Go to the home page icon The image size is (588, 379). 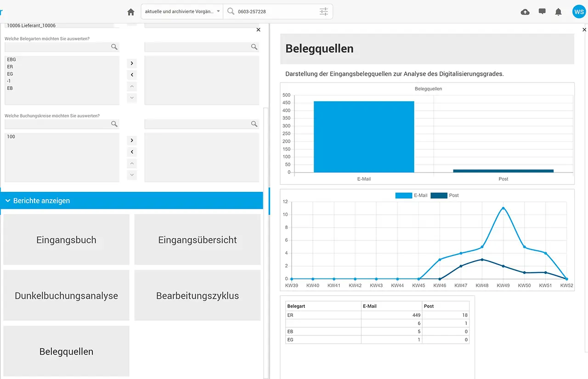coord(131,12)
